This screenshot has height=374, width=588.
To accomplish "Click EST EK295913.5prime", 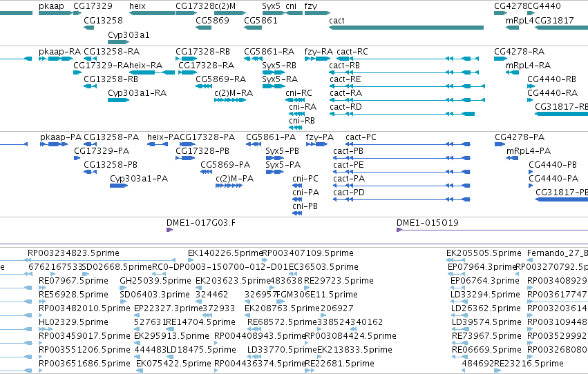I will [x=137, y=343].
